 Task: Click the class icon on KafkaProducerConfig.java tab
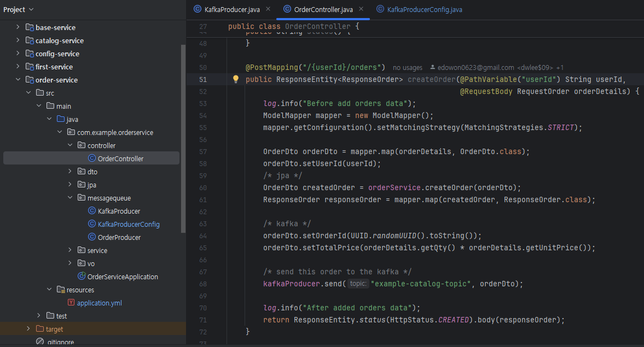point(380,9)
